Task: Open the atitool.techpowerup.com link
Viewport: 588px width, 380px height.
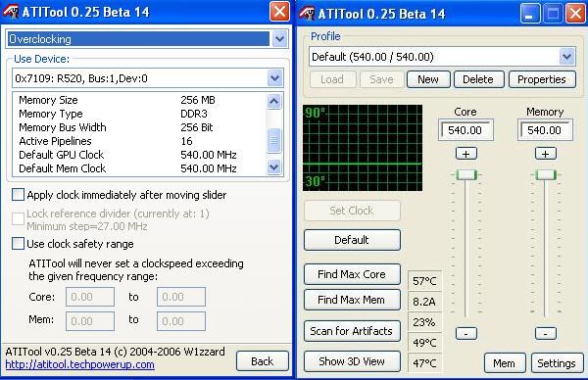Action: (x=80, y=364)
